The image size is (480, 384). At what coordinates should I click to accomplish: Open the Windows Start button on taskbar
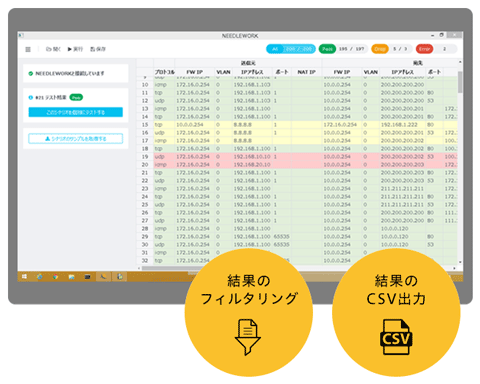(x=24, y=277)
